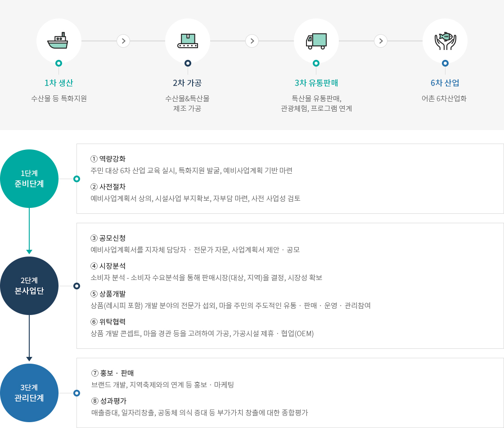
Task: Click the navy ring marker above 2차 가공
Action: (x=188, y=63)
